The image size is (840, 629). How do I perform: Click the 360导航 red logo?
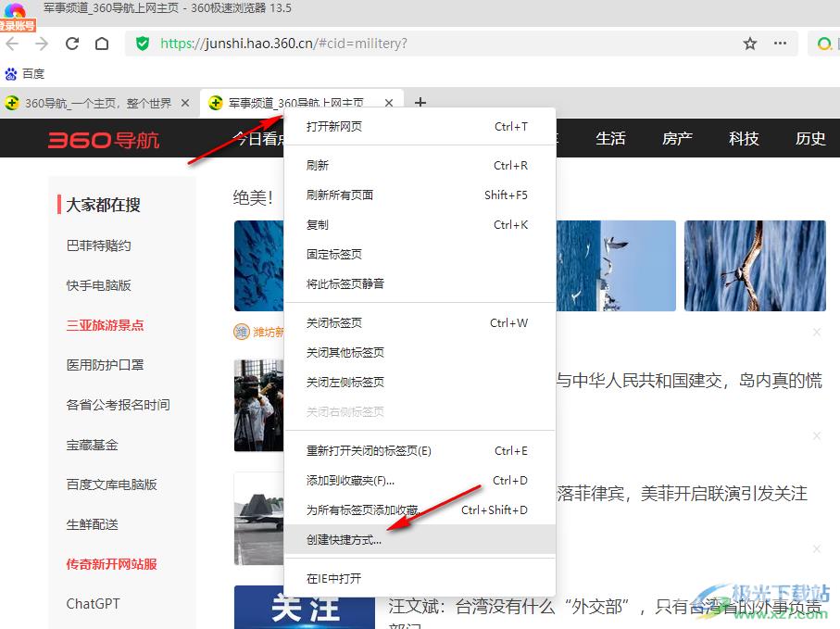tap(104, 140)
